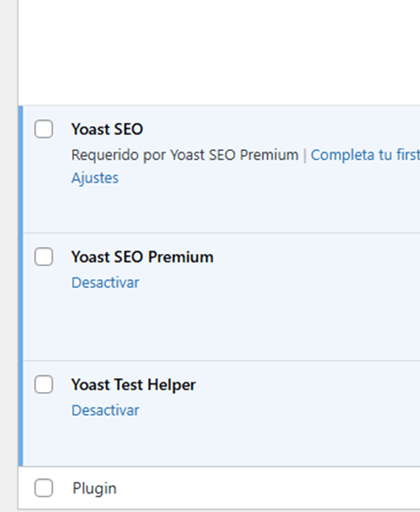Screen dimensions: 420x512
Task: Click the 'Requerido por Yoast SEO Premium' text
Action: [185, 155]
